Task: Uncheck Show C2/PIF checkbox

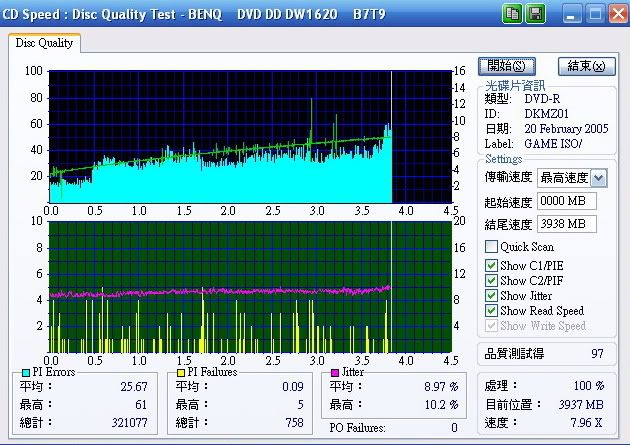Action: (491, 280)
